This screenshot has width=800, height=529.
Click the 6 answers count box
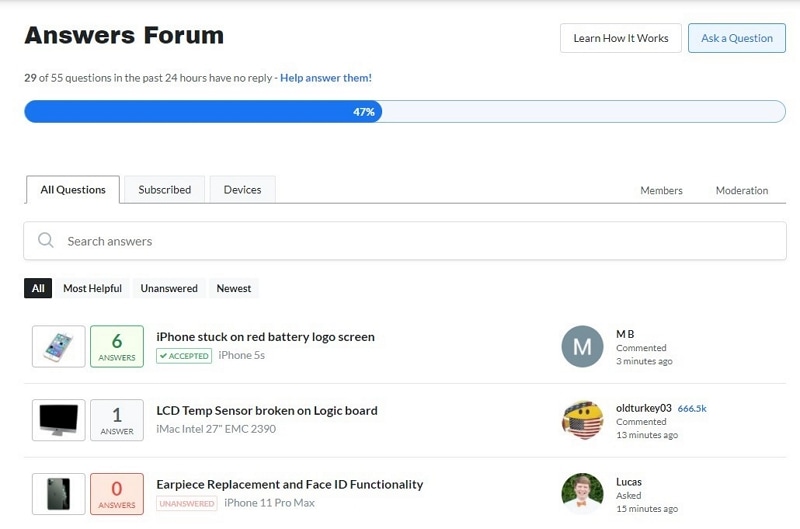(x=117, y=346)
